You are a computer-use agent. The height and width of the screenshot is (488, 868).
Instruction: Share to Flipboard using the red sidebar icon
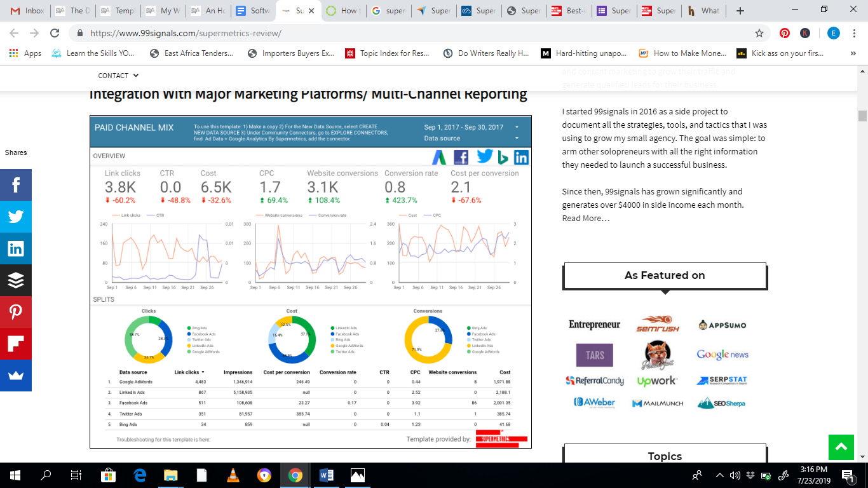coord(16,344)
